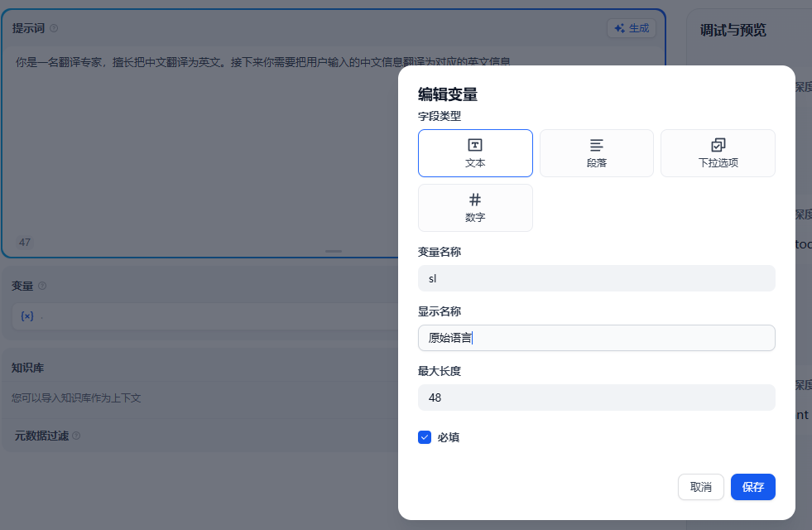
Task: Save the variable with 保存
Action: click(x=752, y=487)
